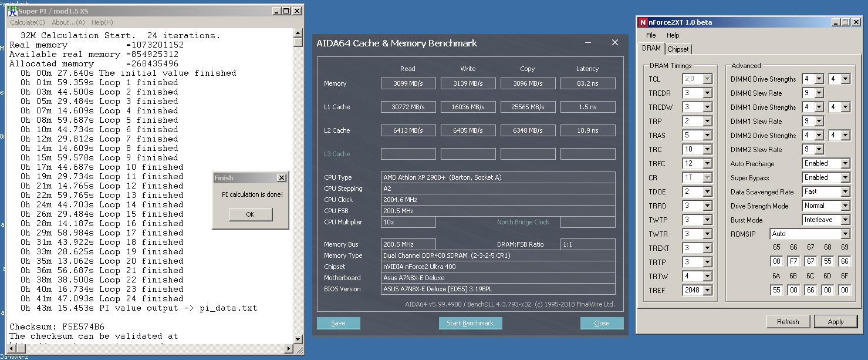Open first DIMM0 Drive Strengths dropdown
Screen dimensions: 868x360
[x=819, y=79]
